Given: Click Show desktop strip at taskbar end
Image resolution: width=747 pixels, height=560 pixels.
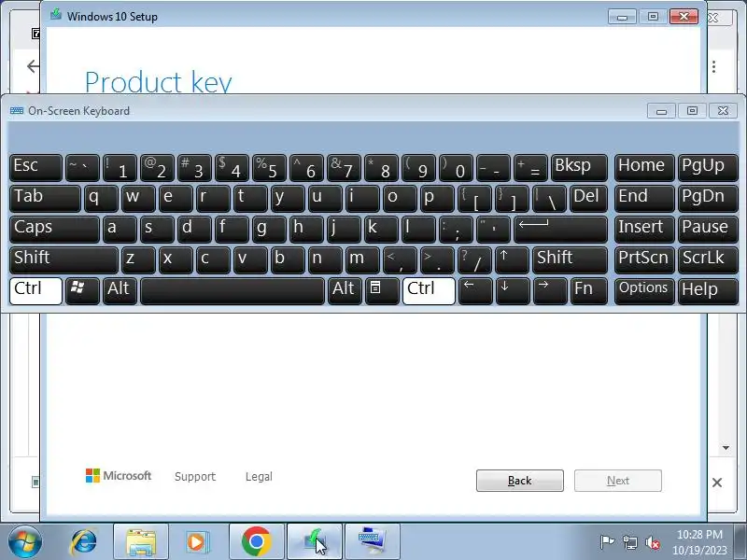Looking at the screenshot, I should (742, 542).
